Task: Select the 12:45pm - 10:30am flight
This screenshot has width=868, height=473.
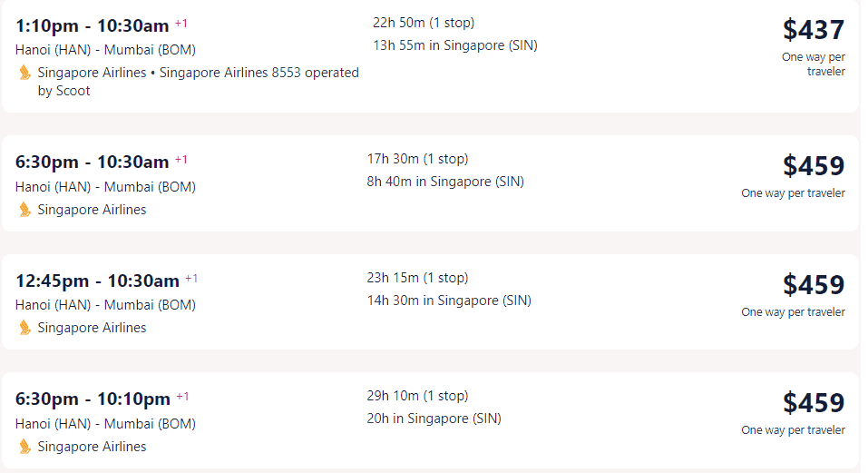Action: [430, 301]
